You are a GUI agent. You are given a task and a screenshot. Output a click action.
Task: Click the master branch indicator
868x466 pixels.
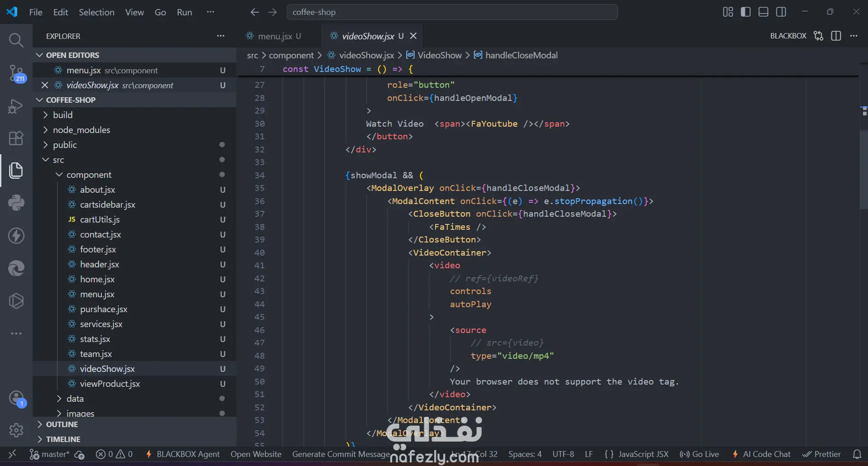click(49, 454)
